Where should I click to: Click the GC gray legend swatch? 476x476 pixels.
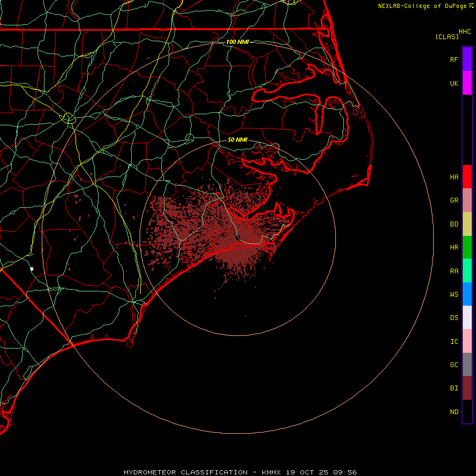coord(467,364)
